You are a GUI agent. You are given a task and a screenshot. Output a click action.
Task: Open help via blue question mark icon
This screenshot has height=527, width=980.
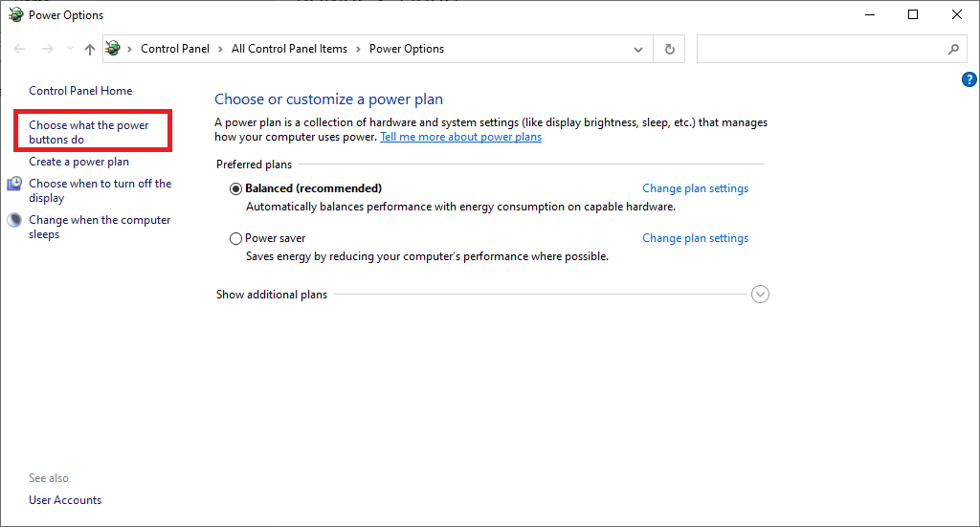pos(969,79)
